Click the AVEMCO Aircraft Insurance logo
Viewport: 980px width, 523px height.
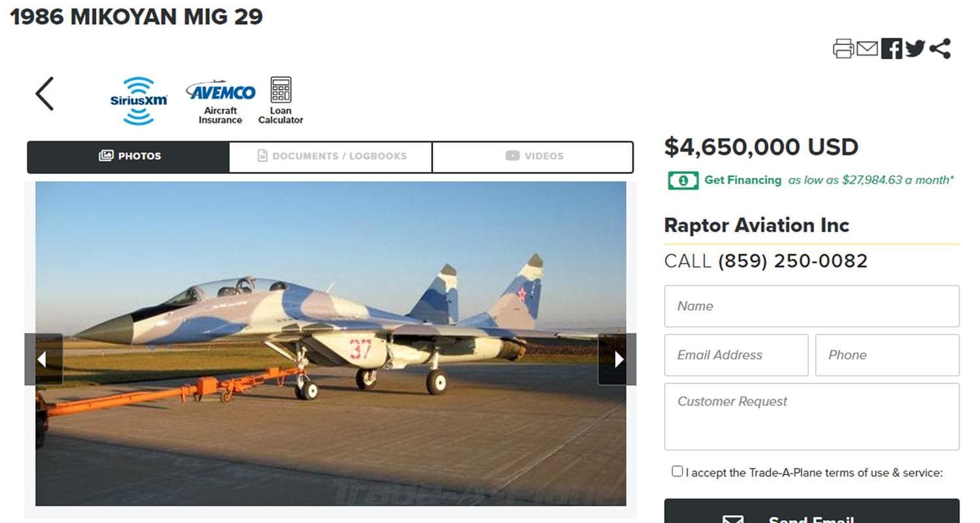[220, 98]
